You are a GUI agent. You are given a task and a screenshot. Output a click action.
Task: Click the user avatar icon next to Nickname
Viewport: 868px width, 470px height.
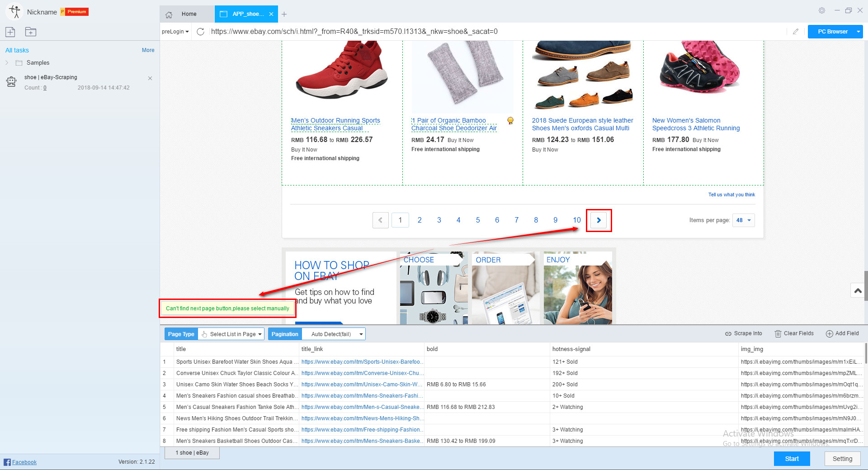point(15,12)
